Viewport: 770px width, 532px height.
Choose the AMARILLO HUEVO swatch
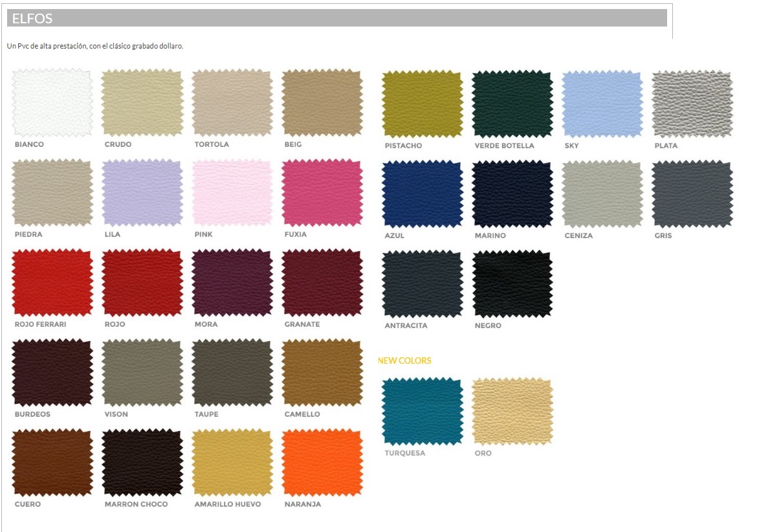click(232, 462)
